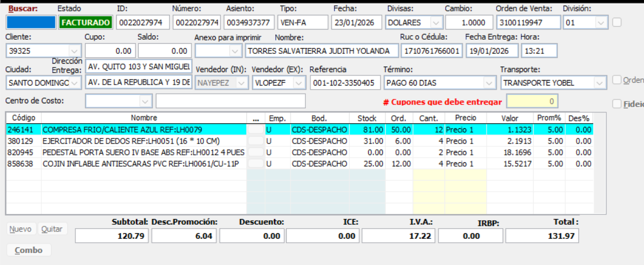Screen dimensions: 644x265
Task: Open the Transporte dropdown list
Action: (598, 83)
